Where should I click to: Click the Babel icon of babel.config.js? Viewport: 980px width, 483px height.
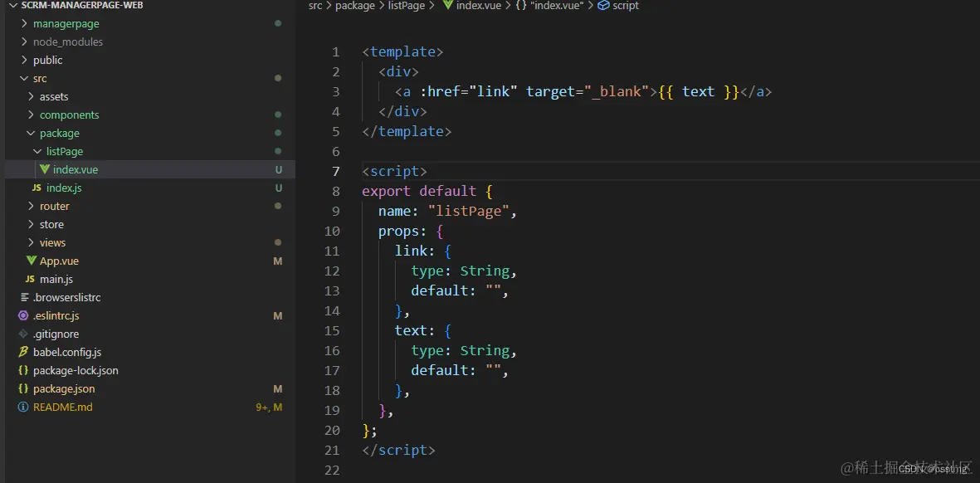(24, 352)
